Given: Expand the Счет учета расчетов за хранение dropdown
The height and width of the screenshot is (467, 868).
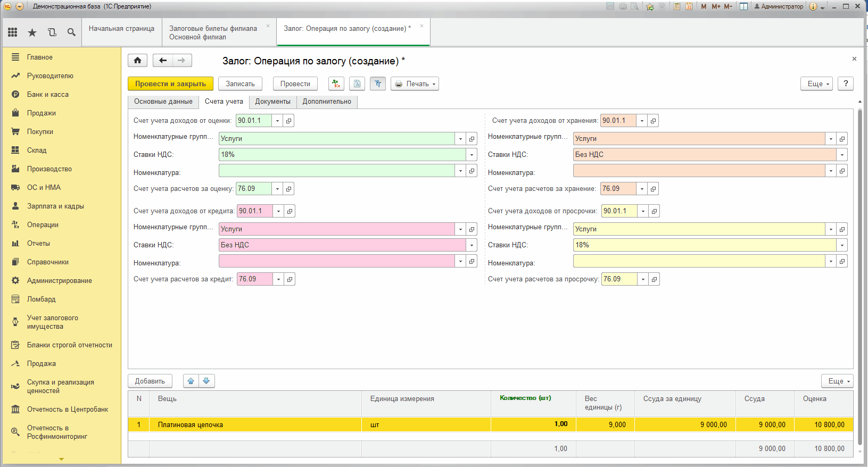Looking at the screenshot, I should point(642,189).
